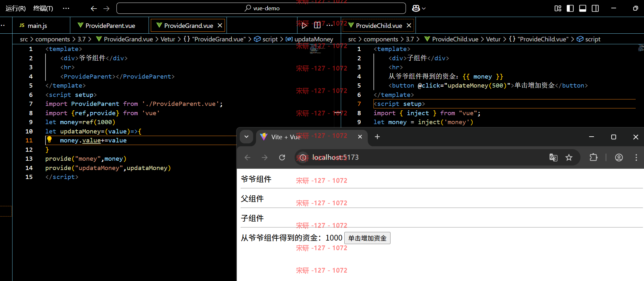
Task: Select the ProvideGrand.vue tab
Action: 188,26
